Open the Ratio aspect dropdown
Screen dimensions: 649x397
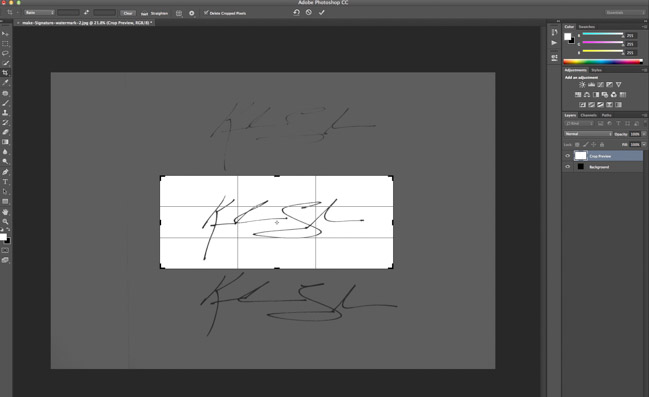[x=40, y=13]
